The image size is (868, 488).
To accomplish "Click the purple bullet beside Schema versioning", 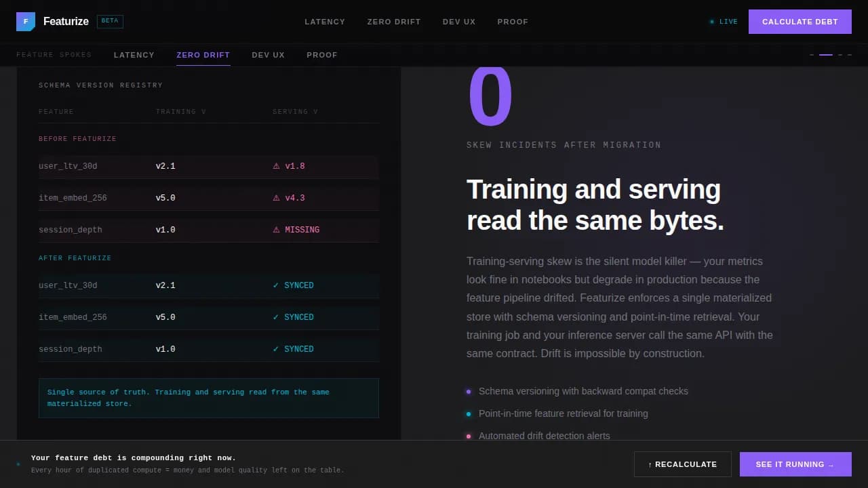I will click(x=469, y=391).
